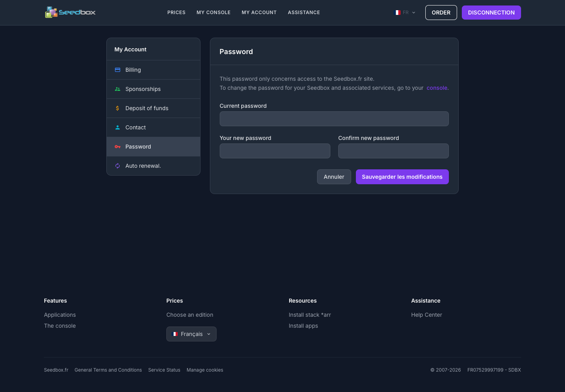Click the DISCONNECTION button
565x392 pixels.
[491, 13]
